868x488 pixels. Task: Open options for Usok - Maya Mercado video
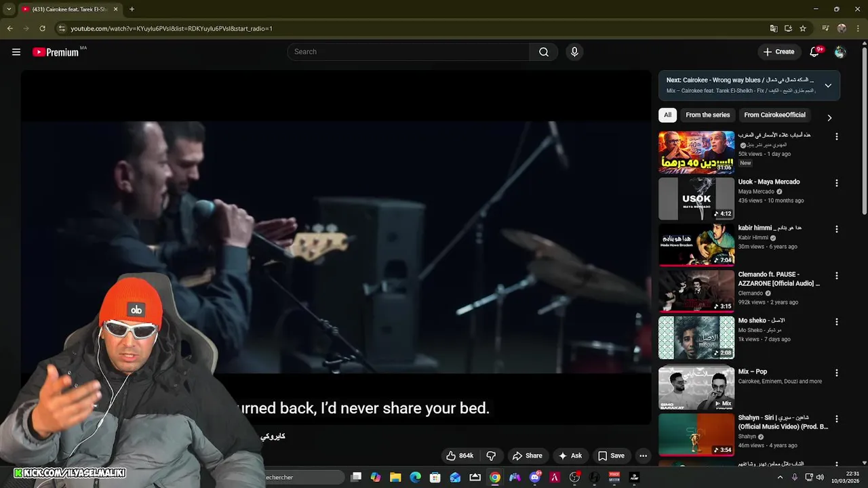(836, 183)
